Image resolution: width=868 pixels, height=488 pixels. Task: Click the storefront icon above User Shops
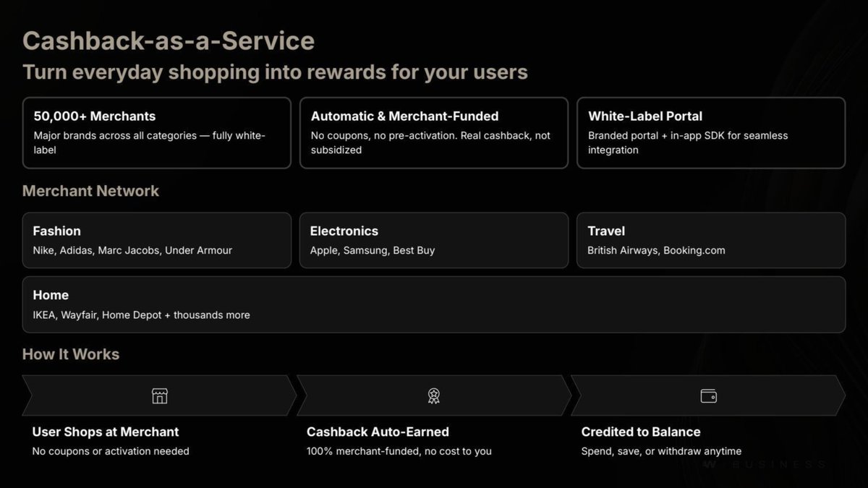(x=160, y=395)
